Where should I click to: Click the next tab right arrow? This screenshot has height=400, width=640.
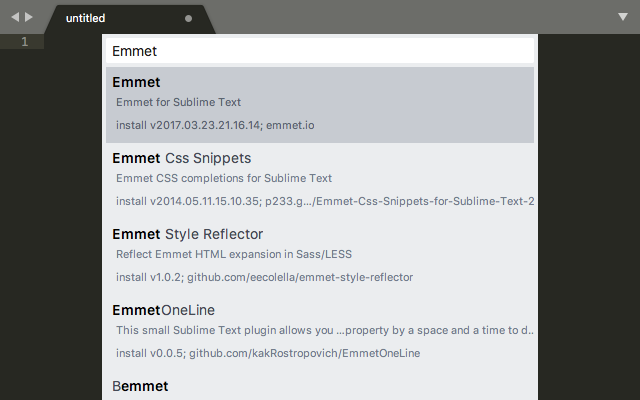(29, 18)
